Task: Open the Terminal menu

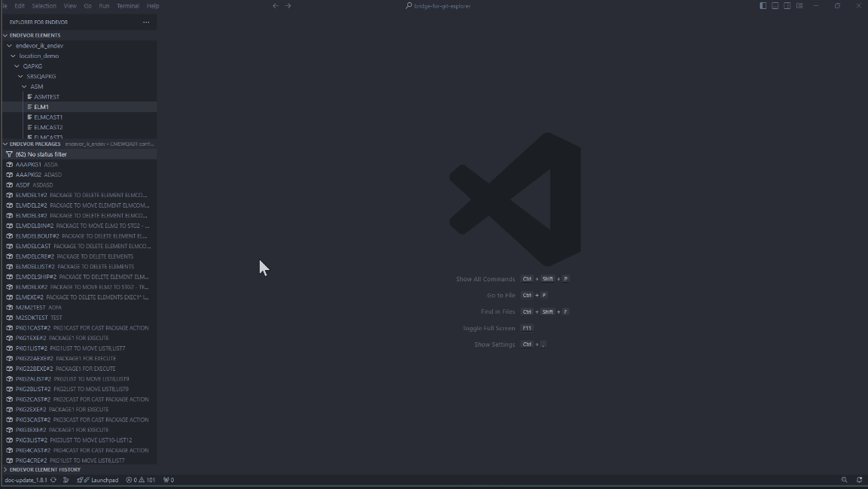Action: click(x=127, y=6)
